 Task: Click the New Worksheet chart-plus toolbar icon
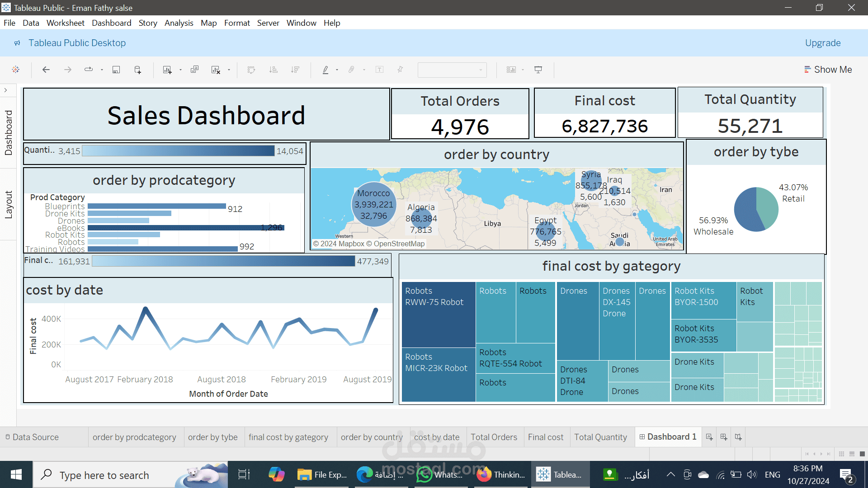(x=167, y=70)
